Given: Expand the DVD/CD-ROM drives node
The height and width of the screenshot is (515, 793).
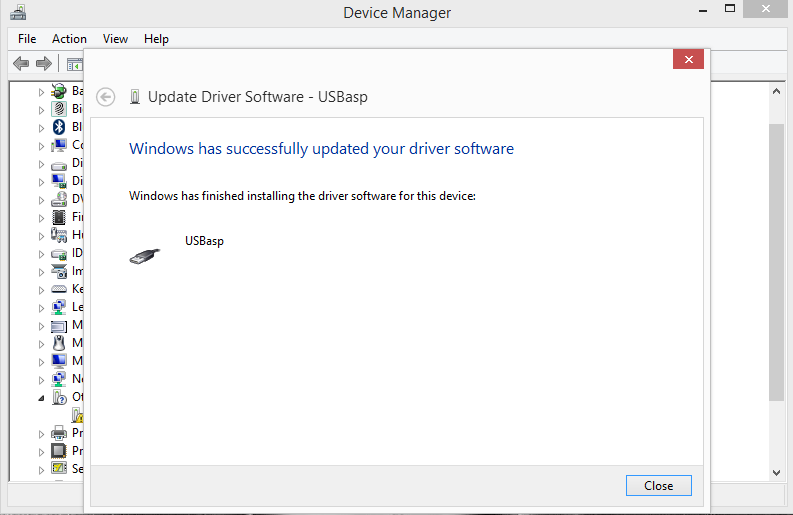Looking at the screenshot, I should coord(41,200).
